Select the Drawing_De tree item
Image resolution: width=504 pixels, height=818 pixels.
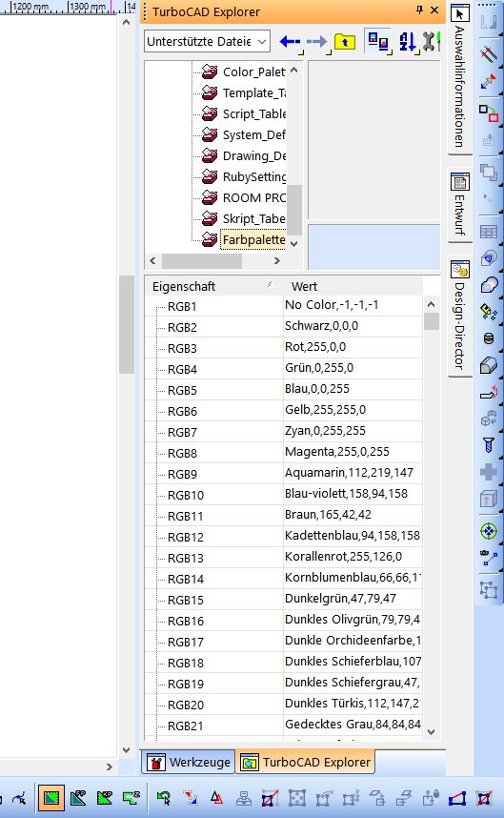click(x=253, y=155)
